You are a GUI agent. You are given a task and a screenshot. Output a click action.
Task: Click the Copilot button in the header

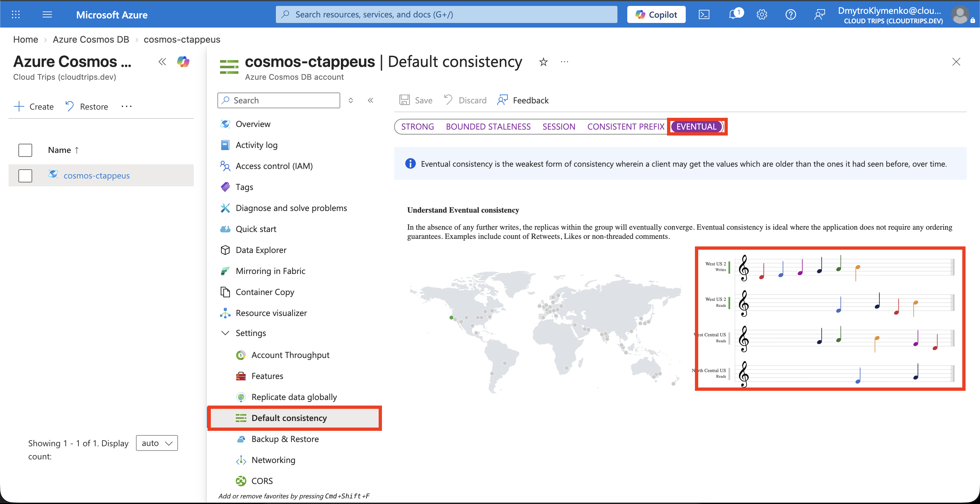click(x=656, y=14)
